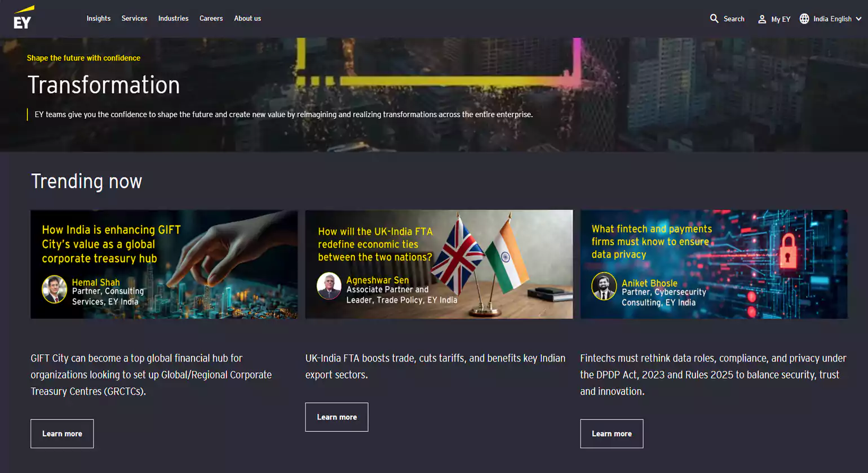Open the About us menu
Image resolution: width=868 pixels, height=473 pixels.
[247, 19]
